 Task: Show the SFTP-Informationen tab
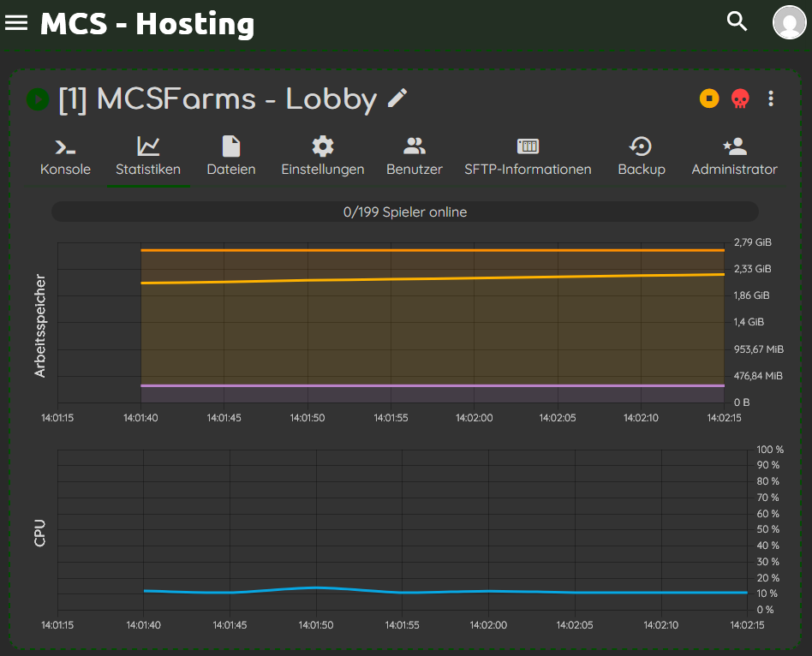click(x=528, y=157)
